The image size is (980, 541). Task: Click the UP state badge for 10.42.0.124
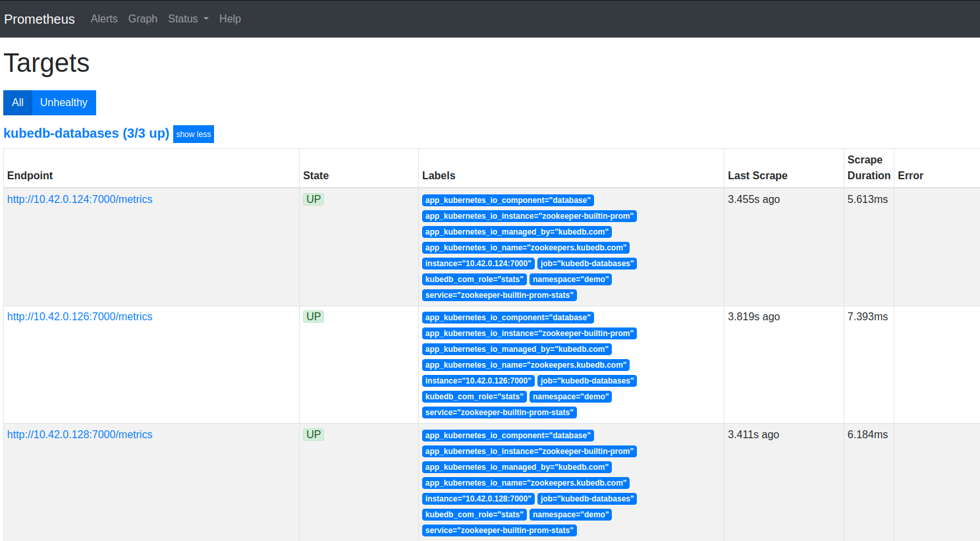point(313,200)
